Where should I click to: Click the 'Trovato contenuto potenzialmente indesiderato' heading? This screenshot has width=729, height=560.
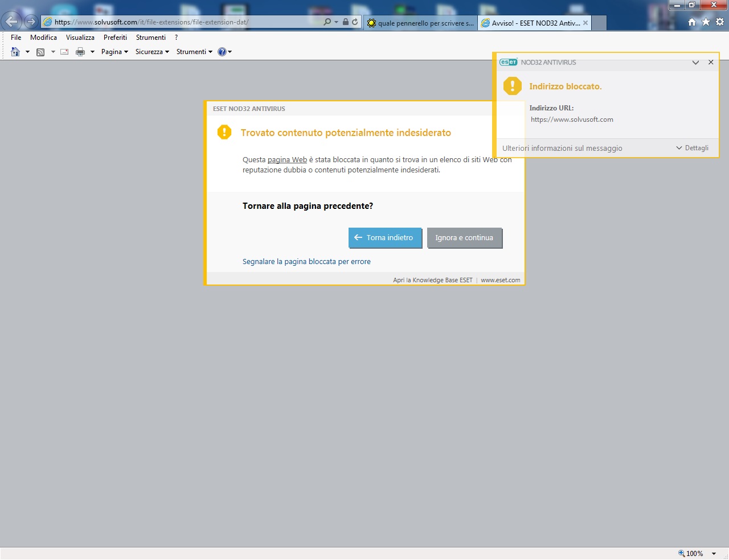(346, 133)
